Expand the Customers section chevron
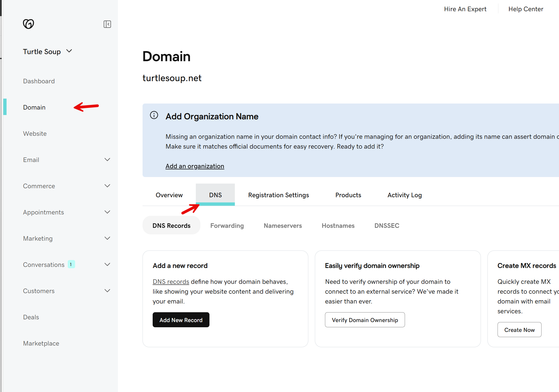This screenshot has height=392, width=559. [107, 291]
